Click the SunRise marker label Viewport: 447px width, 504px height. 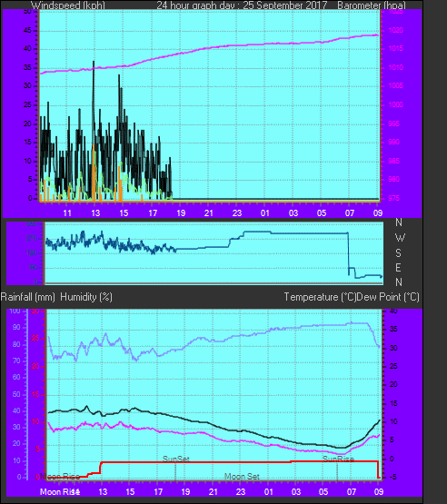(338, 459)
